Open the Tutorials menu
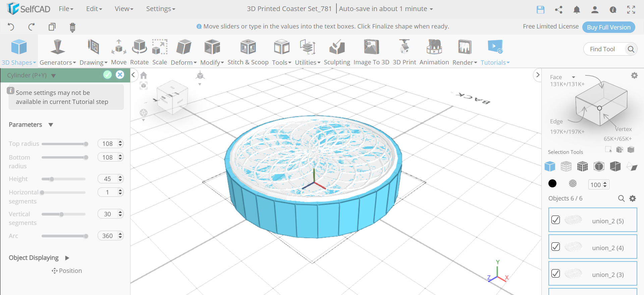The height and width of the screenshot is (295, 644). (x=495, y=52)
